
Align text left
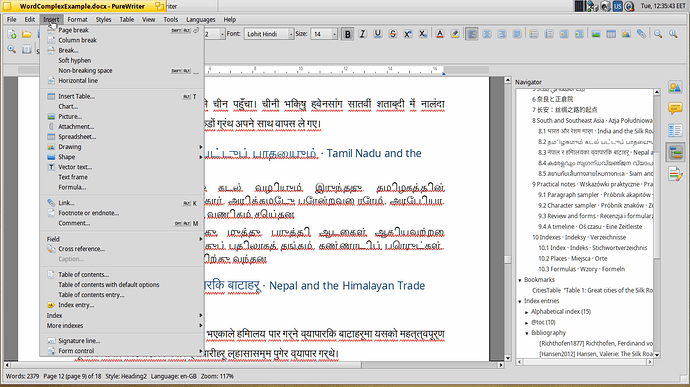(x=472, y=34)
